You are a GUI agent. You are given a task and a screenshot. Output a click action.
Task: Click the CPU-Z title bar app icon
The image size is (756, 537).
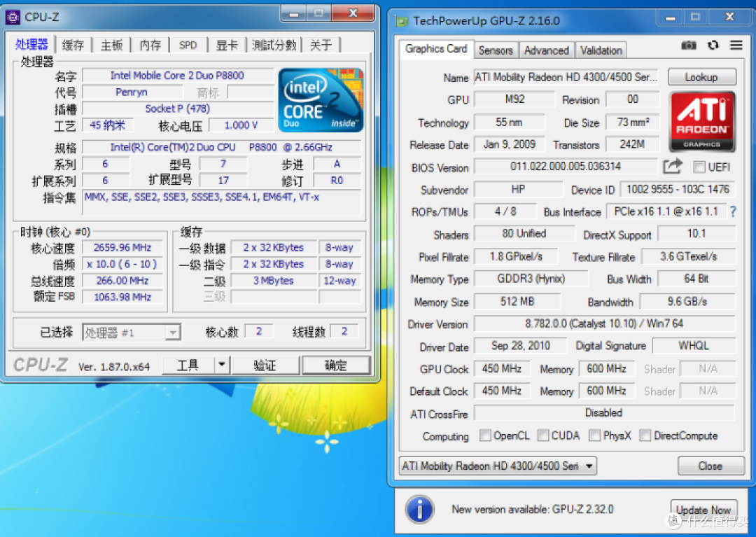pyautogui.click(x=13, y=18)
